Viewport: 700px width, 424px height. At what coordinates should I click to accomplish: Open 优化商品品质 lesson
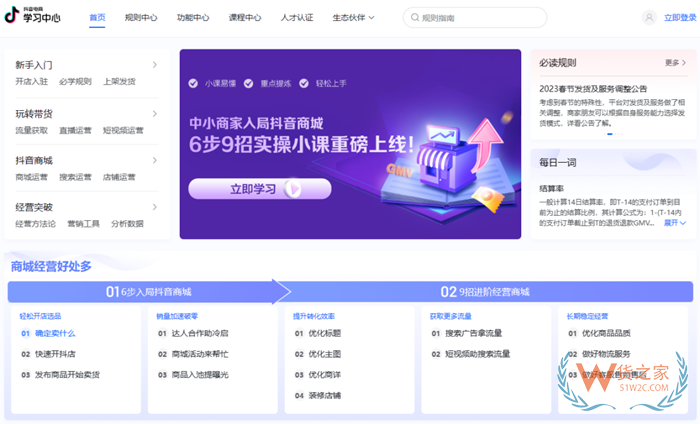(x=606, y=333)
